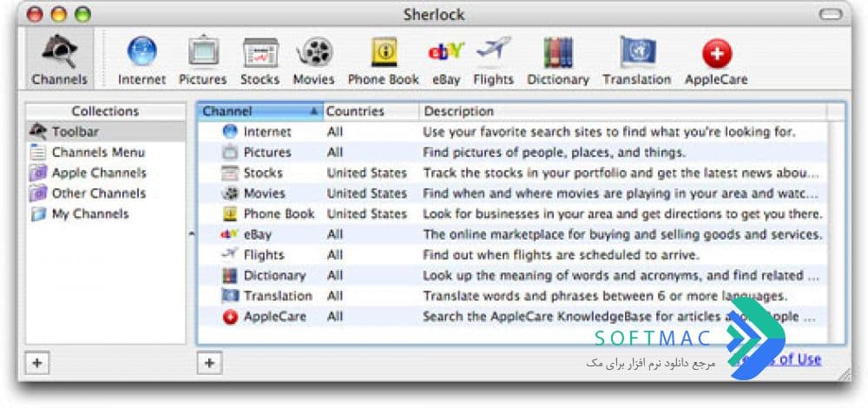Select Channels Menu collection

point(106,152)
